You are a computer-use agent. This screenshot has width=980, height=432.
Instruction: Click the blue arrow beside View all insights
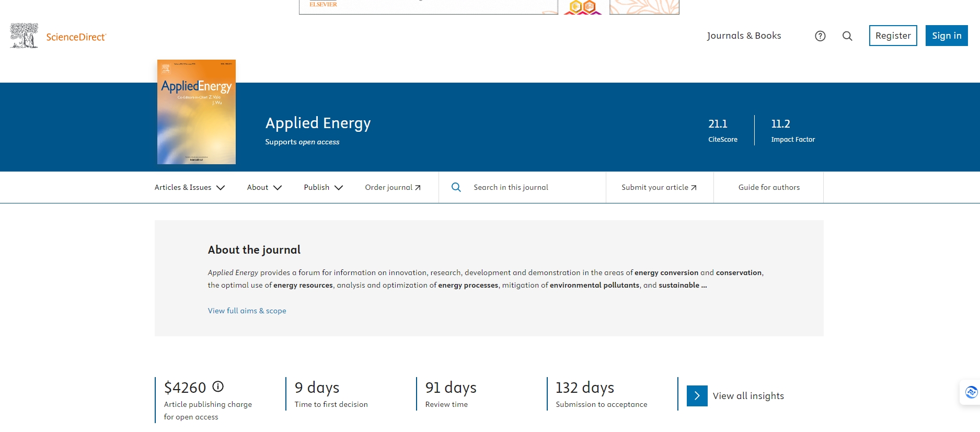coord(697,396)
